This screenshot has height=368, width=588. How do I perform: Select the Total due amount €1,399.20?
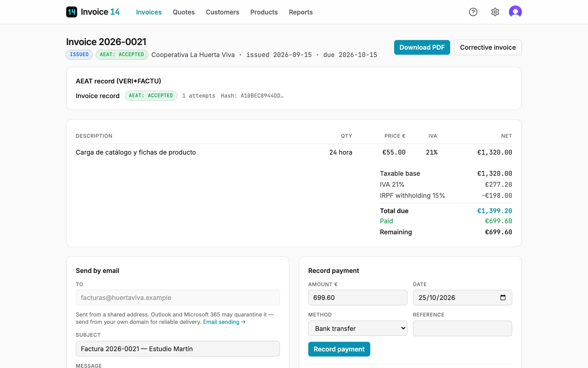(x=495, y=211)
